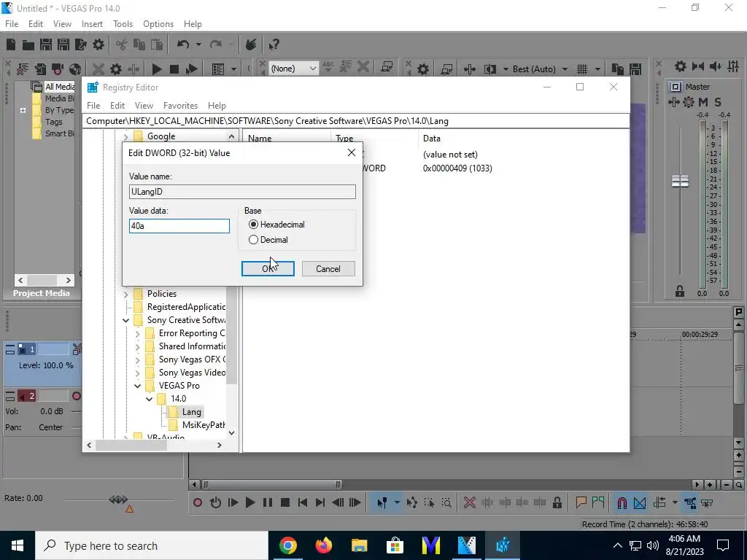747x560 pixels.
Task: Click OK in Edit DWORD dialog
Action: pyautogui.click(x=268, y=268)
